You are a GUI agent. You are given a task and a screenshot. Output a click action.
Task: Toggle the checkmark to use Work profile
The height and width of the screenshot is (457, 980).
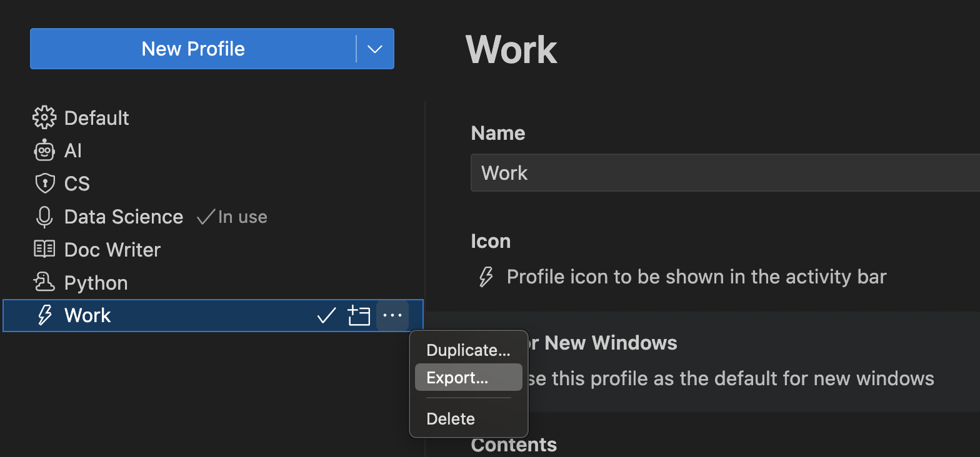point(326,316)
